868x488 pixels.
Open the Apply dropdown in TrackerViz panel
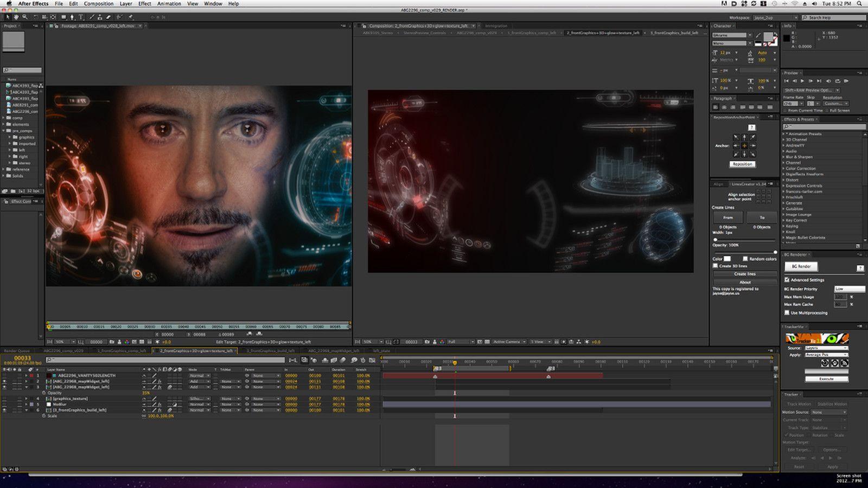point(827,355)
